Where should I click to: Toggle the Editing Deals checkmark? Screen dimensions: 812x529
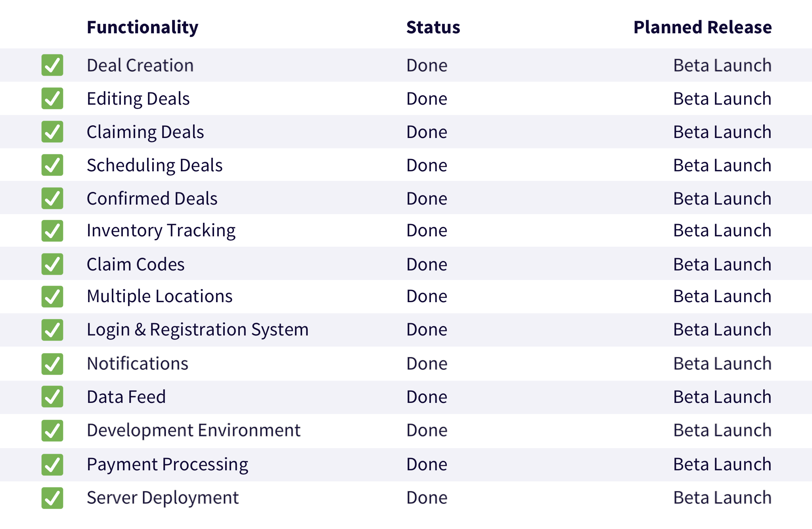[x=52, y=98]
